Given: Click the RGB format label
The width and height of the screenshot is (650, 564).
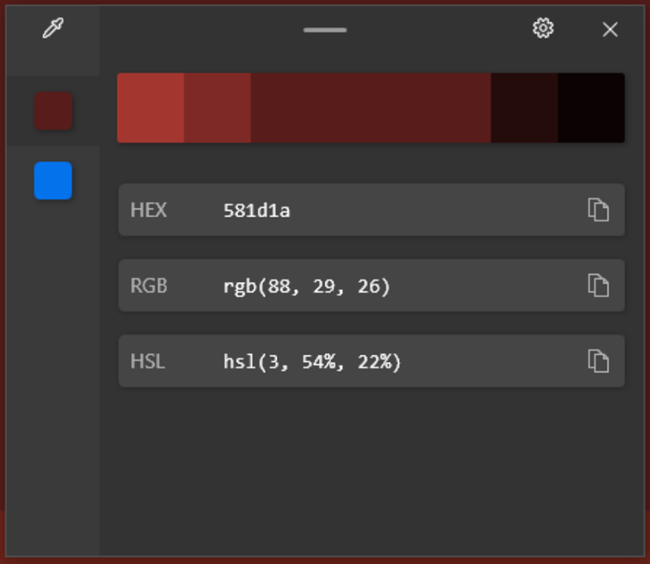Looking at the screenshot, I should 149,286.
